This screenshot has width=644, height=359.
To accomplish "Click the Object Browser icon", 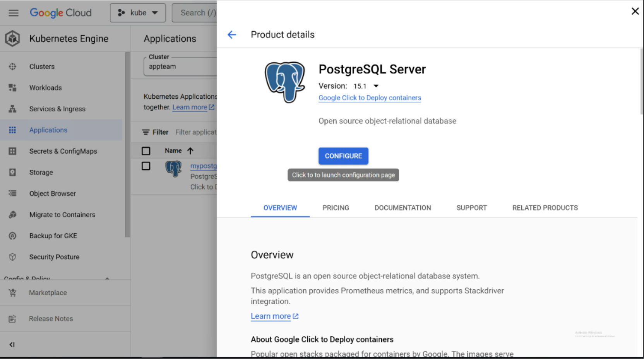I will 12,193.
